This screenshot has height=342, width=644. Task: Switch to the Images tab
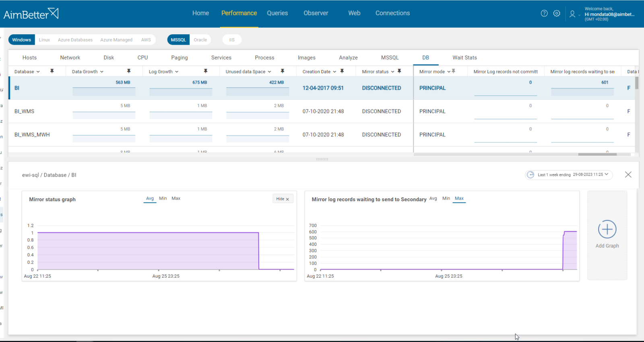(307, 58)
